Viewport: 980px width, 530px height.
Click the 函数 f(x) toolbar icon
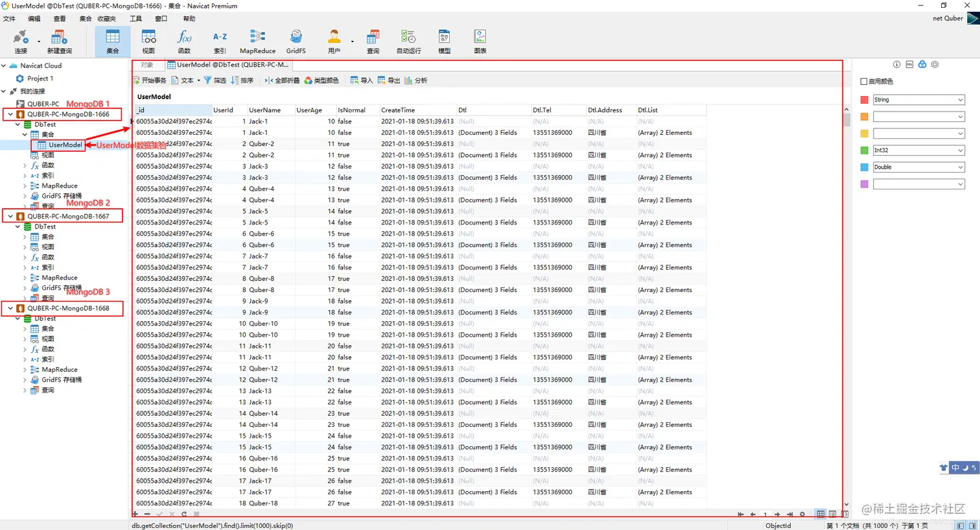tap(185, 42)
